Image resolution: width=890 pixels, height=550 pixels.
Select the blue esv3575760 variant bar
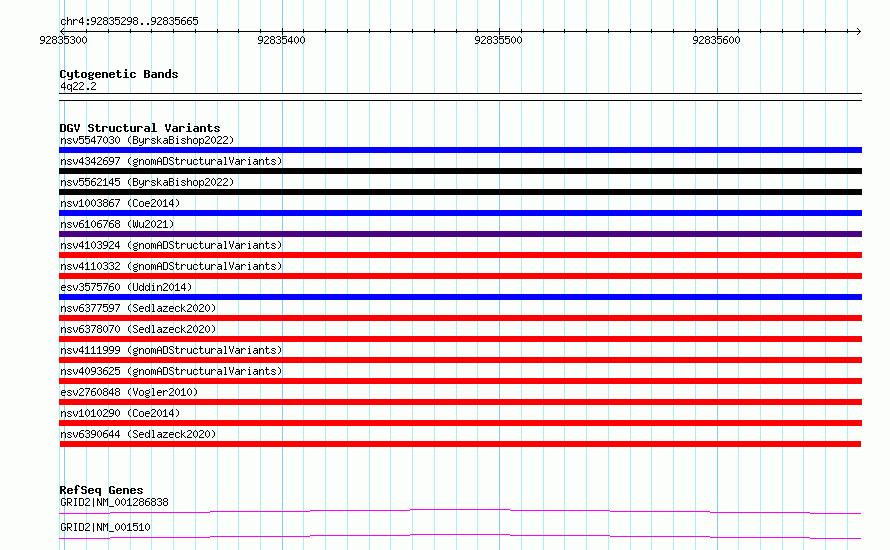tap(460, 297)
